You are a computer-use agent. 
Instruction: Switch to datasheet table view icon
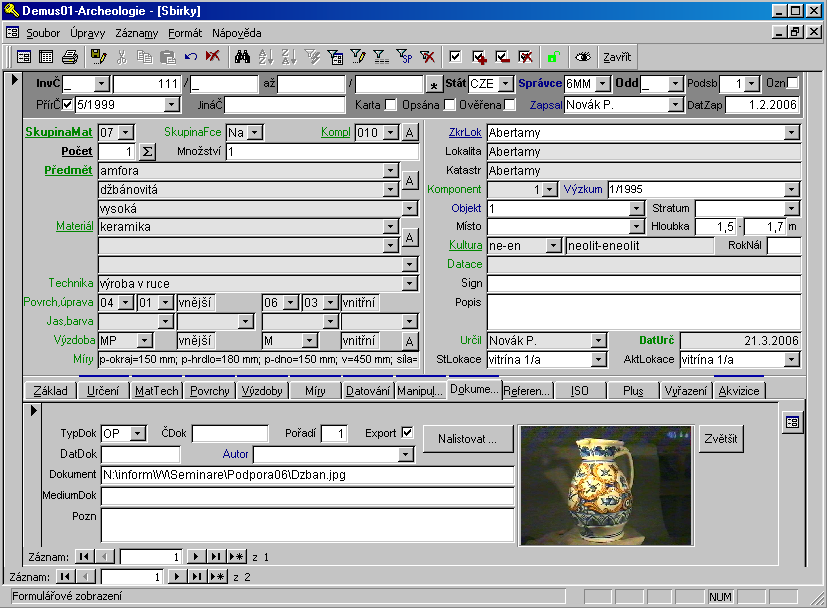(46, 57)
